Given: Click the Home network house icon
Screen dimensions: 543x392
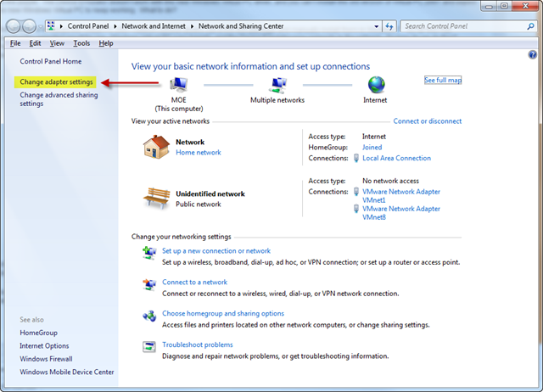Looking at the screenshot, I should click(155, 148).
